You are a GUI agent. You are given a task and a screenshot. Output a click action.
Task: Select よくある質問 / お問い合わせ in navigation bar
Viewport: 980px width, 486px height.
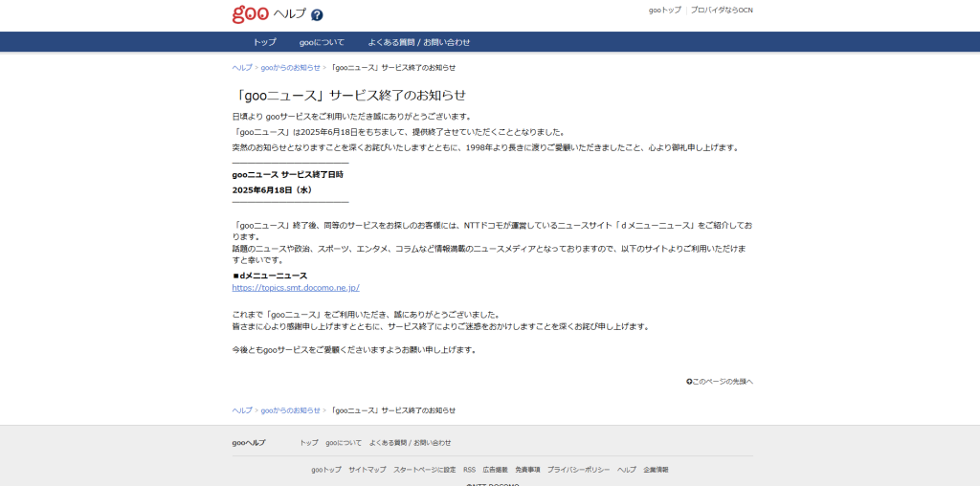point(418,42)
